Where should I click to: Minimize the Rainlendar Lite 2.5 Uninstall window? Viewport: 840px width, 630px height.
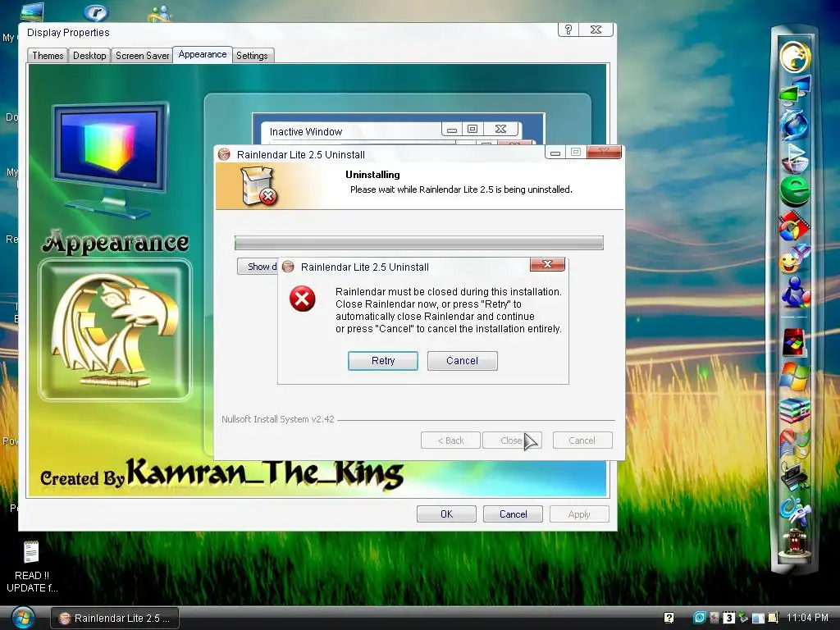coord(555,153)
